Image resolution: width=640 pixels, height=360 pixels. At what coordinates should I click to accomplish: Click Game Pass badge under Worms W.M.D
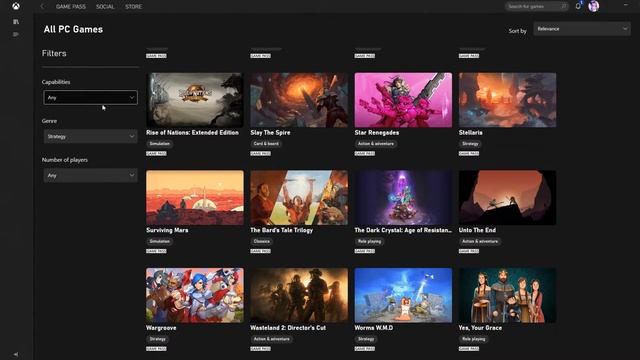(x=365, y=349)
